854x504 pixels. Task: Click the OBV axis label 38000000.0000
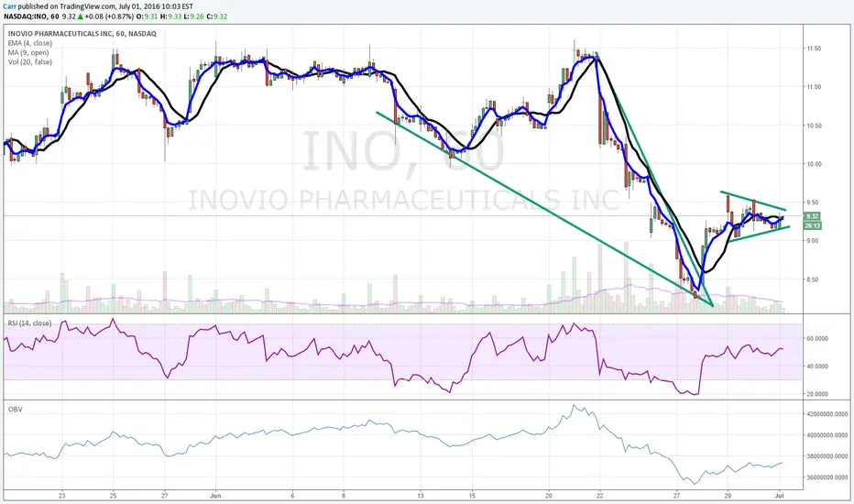point(827,456)
